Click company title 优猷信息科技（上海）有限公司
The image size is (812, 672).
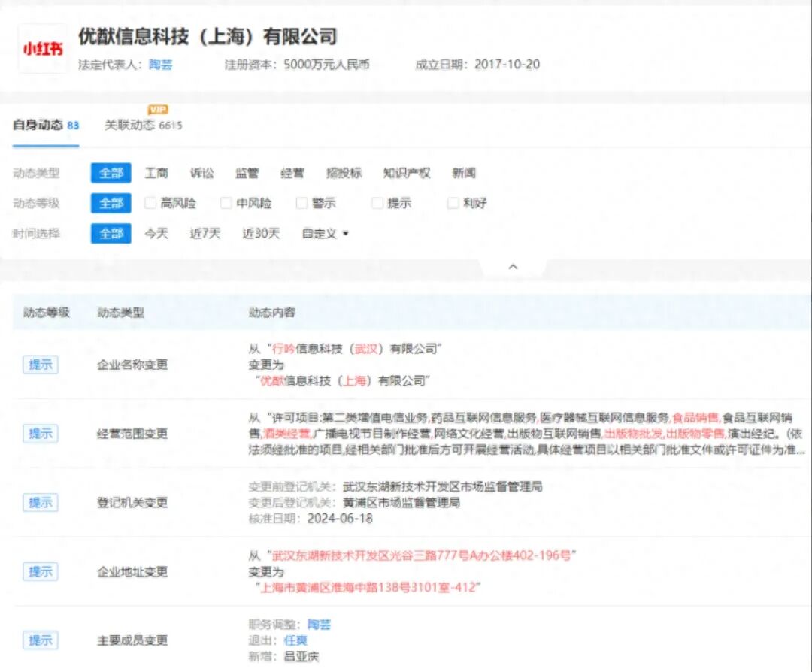click(x=208, y=36)
